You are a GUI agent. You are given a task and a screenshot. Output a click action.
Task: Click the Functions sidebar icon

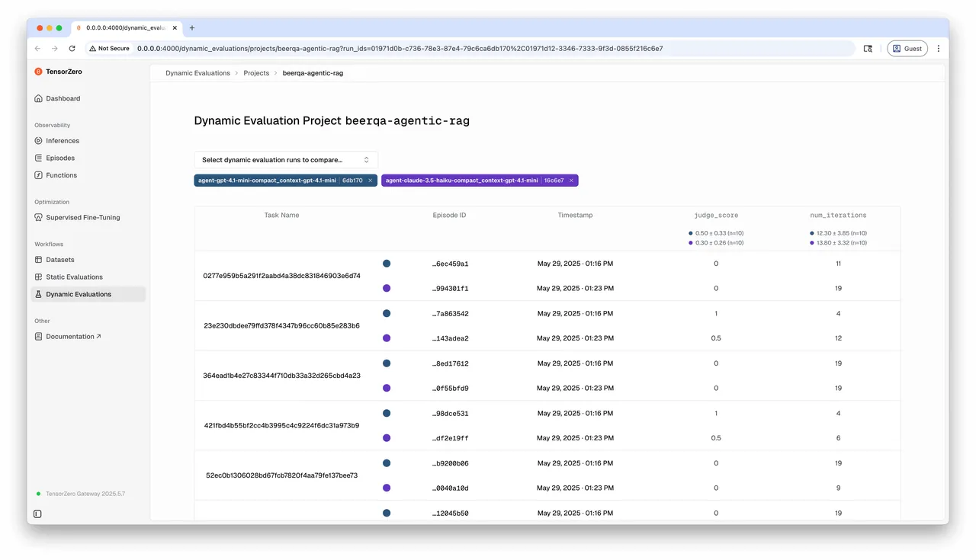click(39, 175)
